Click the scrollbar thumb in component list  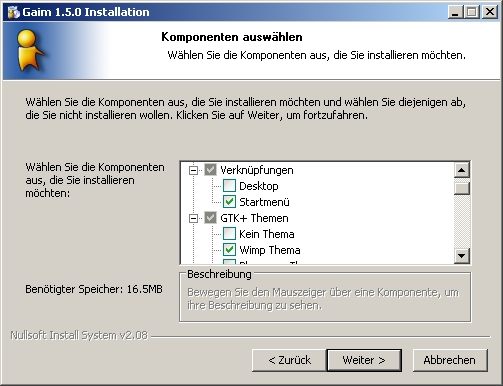tap(462, 187)
